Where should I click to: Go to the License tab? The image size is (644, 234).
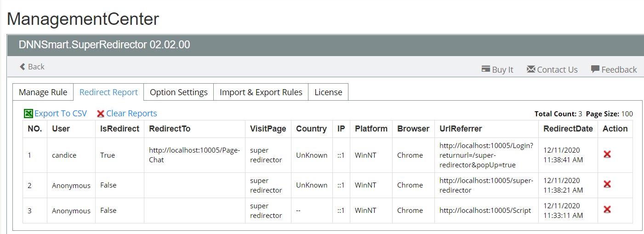328,92
